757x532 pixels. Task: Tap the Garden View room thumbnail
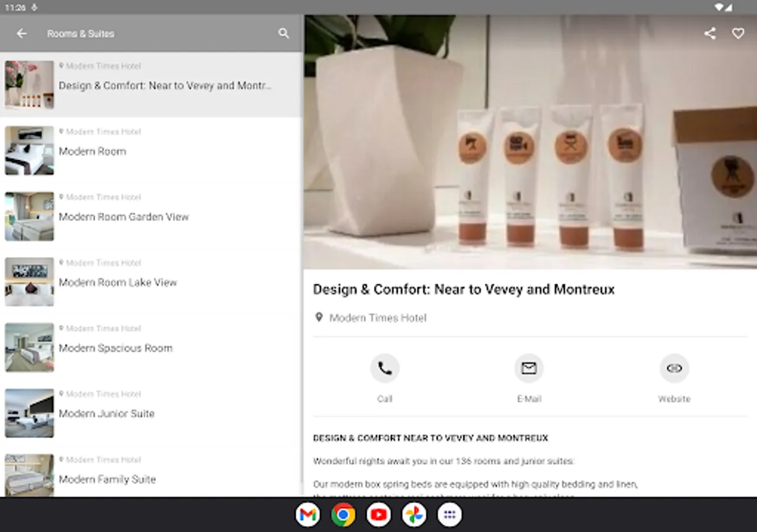(30, 216)
